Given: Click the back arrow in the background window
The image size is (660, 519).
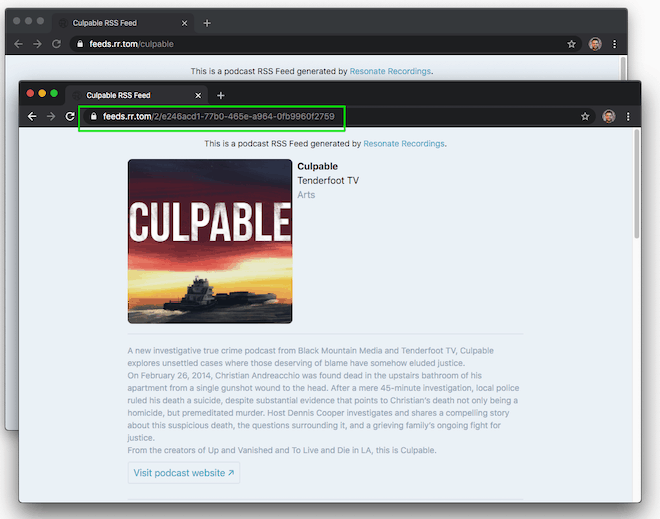Looking at the screenshot, I should coord(18,44).
